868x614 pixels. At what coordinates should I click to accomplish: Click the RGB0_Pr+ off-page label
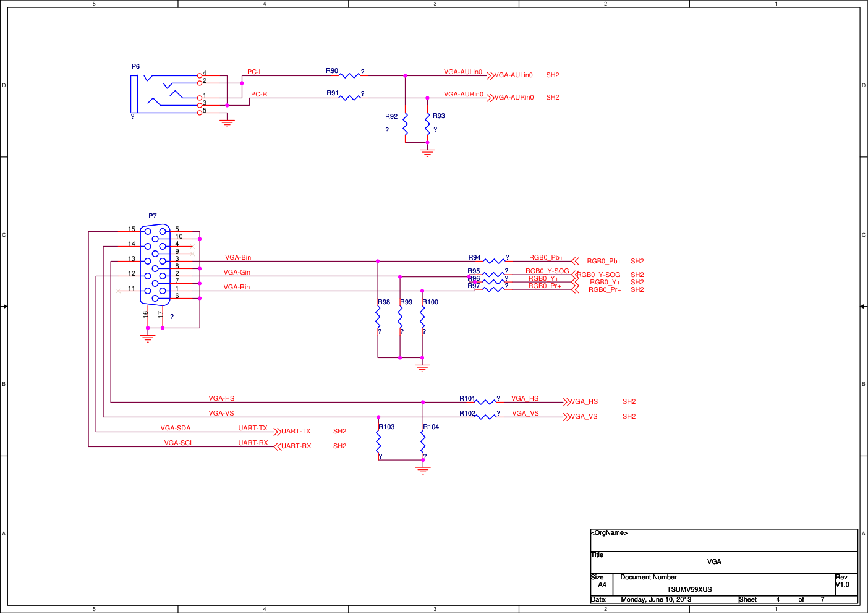pos(605,290)
